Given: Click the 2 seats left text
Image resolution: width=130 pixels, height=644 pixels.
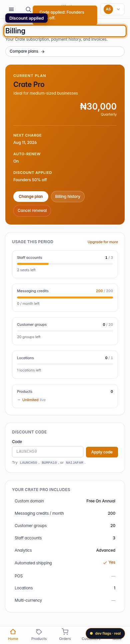Looking at the screenshot, I should (26, 270).
